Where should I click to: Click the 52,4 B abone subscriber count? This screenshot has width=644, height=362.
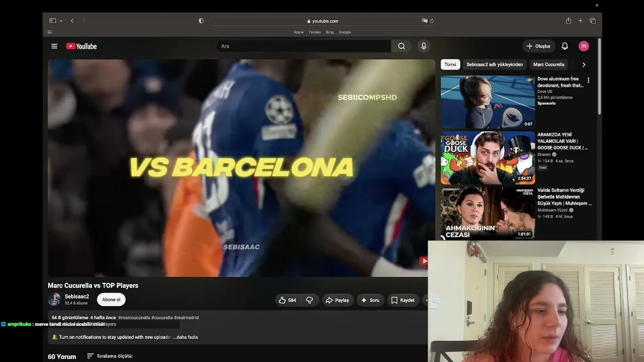tap(76, 303)
